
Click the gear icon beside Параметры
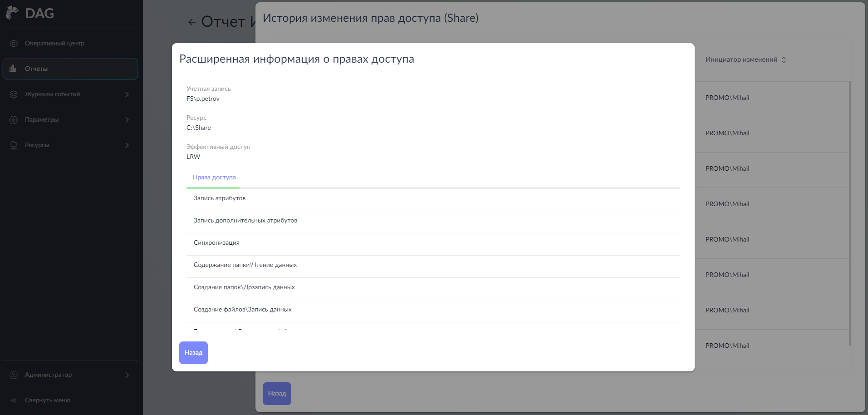[14, 120]
